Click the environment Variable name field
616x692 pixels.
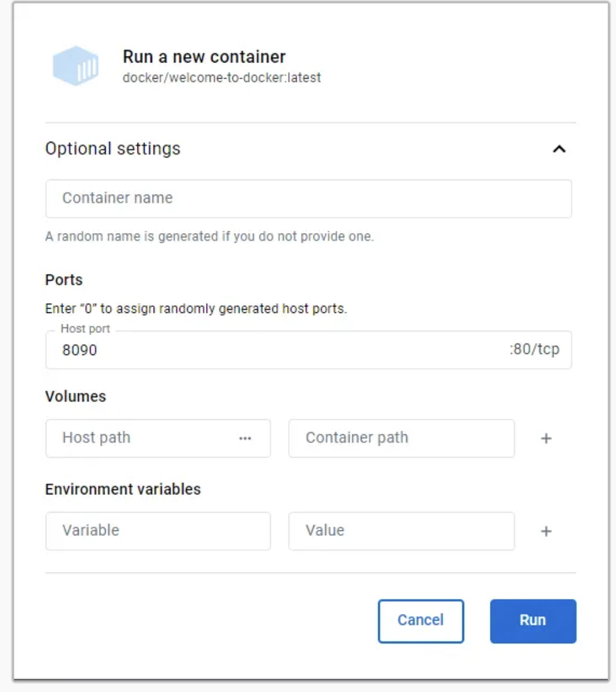[x=158, y=531]
